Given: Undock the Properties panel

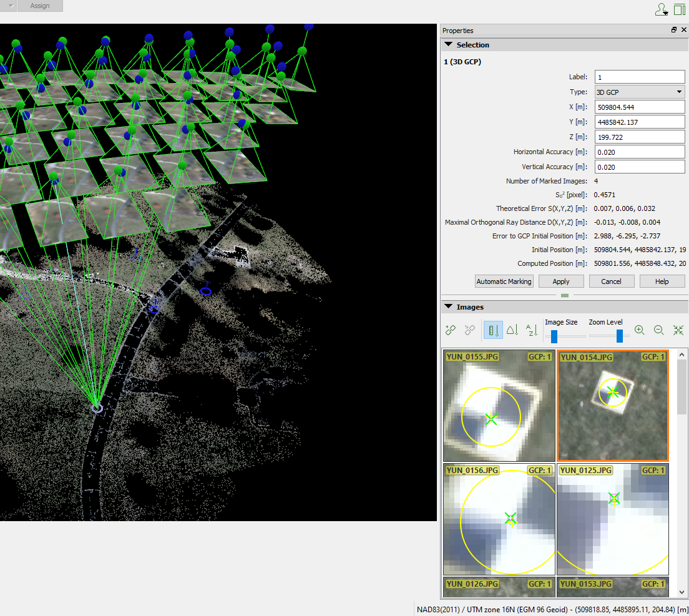Looking at the screenshot, I should click(674, 30).
